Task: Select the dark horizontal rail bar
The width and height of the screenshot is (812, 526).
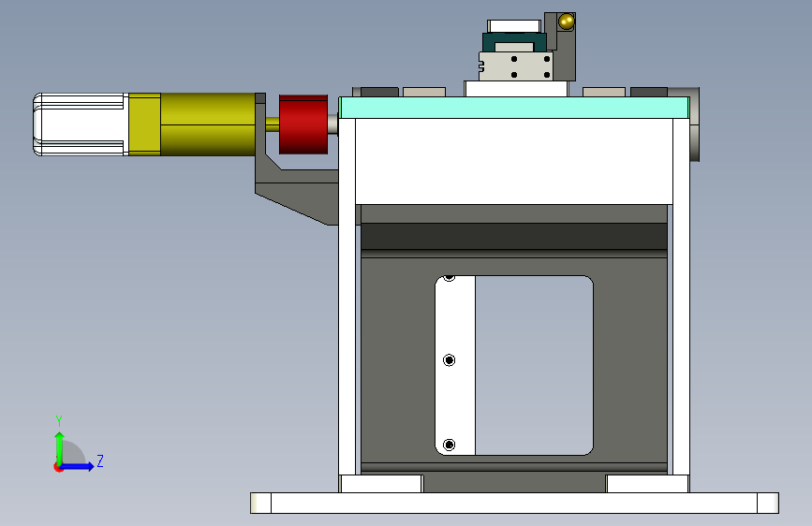Action: [x=514, y=237]
